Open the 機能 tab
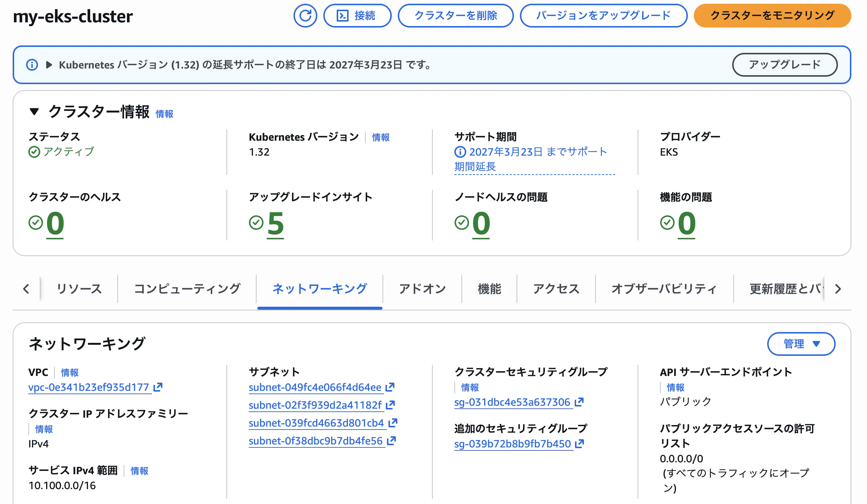 489,289
